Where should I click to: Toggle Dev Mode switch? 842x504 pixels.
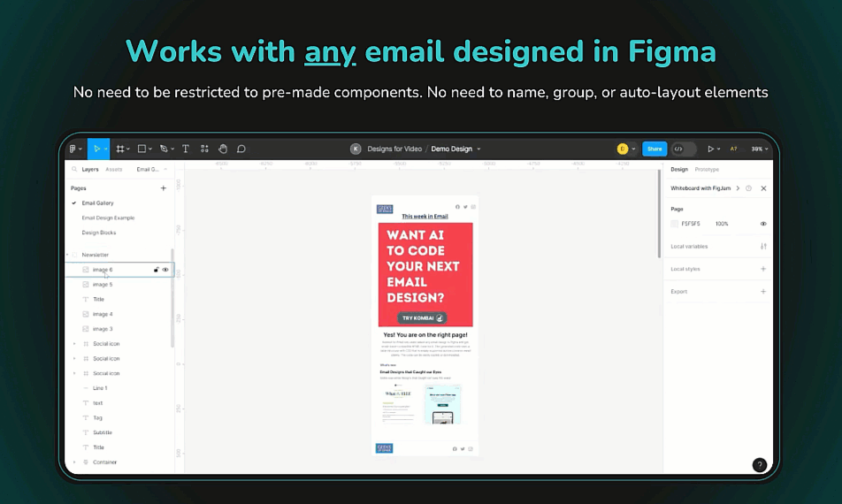coord(684,149)
